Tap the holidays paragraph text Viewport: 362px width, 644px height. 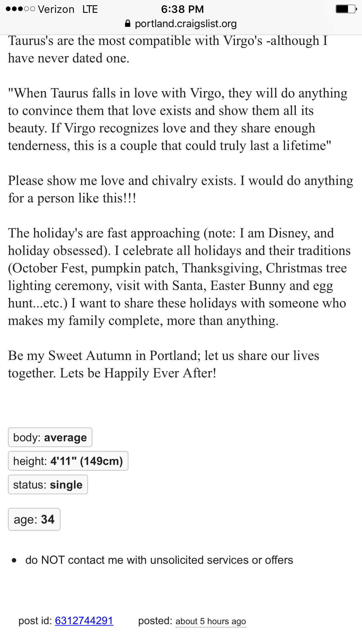[179, 277]
